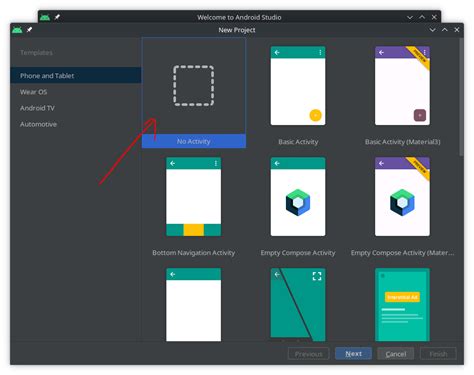Click the template list vertical scrollbar
This screenshot has width=474, height=375.
(x=461, y=97)
